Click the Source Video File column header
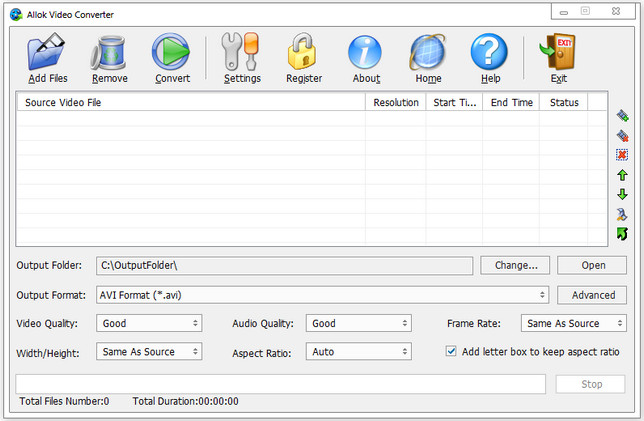 pos(191,102)
